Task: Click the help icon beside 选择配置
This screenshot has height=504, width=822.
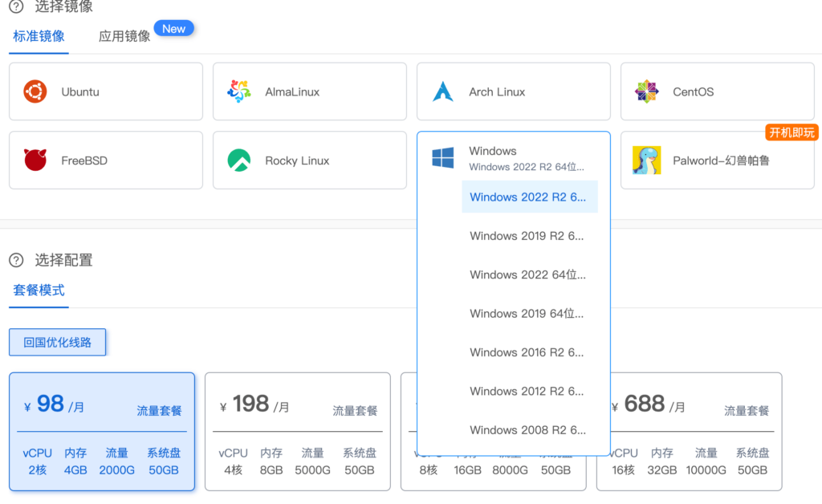Action: click(16, 260)
